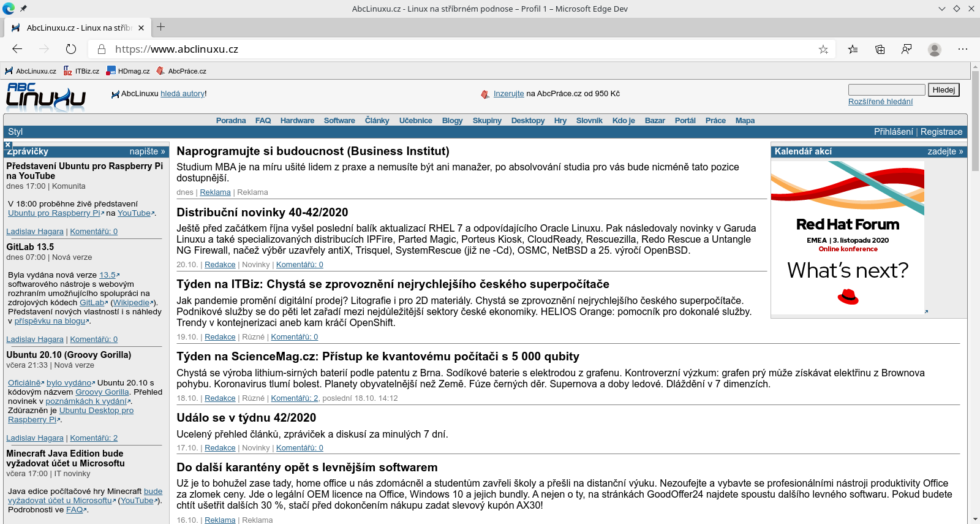
Task: Open the profile avatar icon
Action: click(935, 49)
